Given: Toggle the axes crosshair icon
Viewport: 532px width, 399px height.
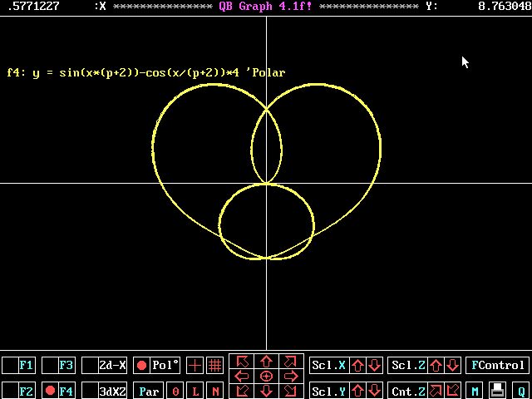Looking at the screenshot, I should 195,365.
